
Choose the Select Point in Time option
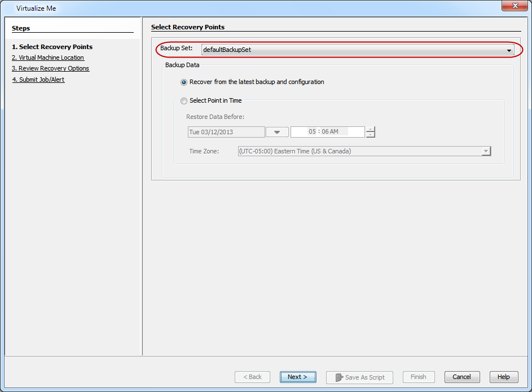point(184,101)
